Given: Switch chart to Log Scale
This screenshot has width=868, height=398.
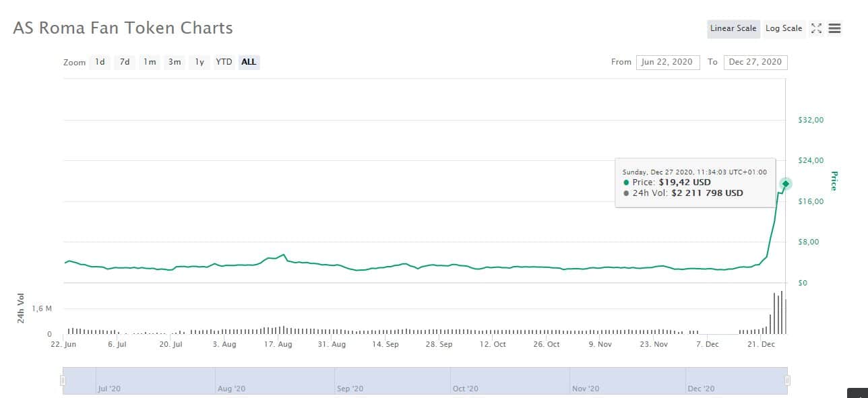Looking at the screenshot, I should (784, 28).
